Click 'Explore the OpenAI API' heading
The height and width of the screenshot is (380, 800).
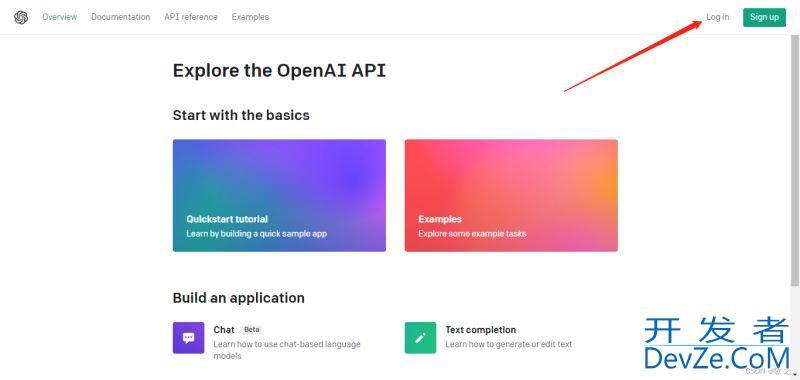coord(279,70)
